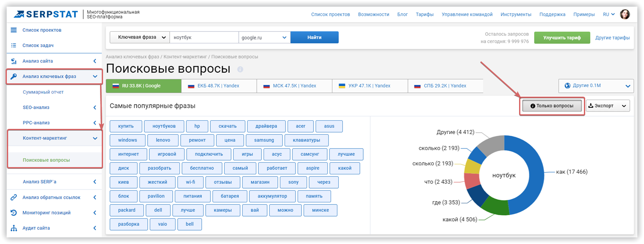Select the купить phrase tag
The image size is (644, 244).
[x=126, y=126]
